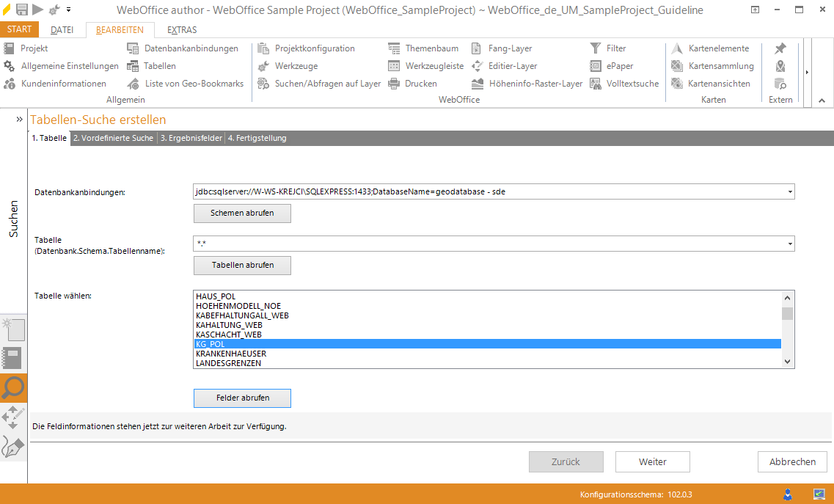Expand the Datenbankanbindungen dropdown
Image resolution: width=834 pixels, height=504 pixels.
pos(789,192)
